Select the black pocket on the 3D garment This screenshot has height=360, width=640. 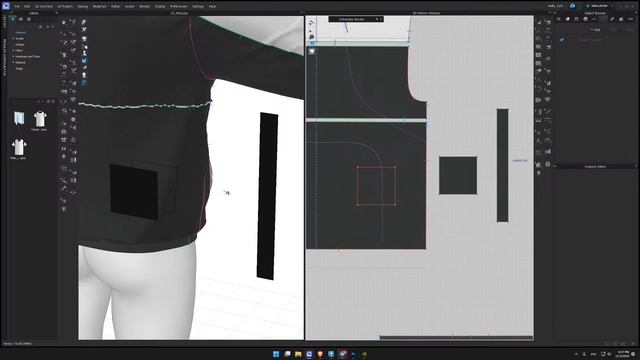point(134,192)
